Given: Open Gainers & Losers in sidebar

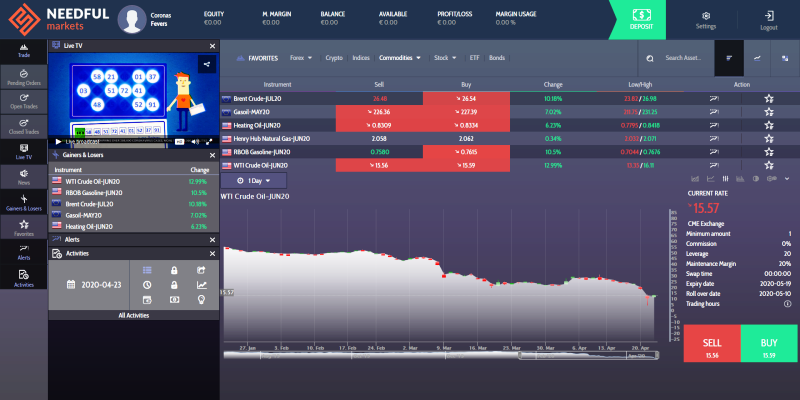Looking at the screenshot, I should (23, 203).
